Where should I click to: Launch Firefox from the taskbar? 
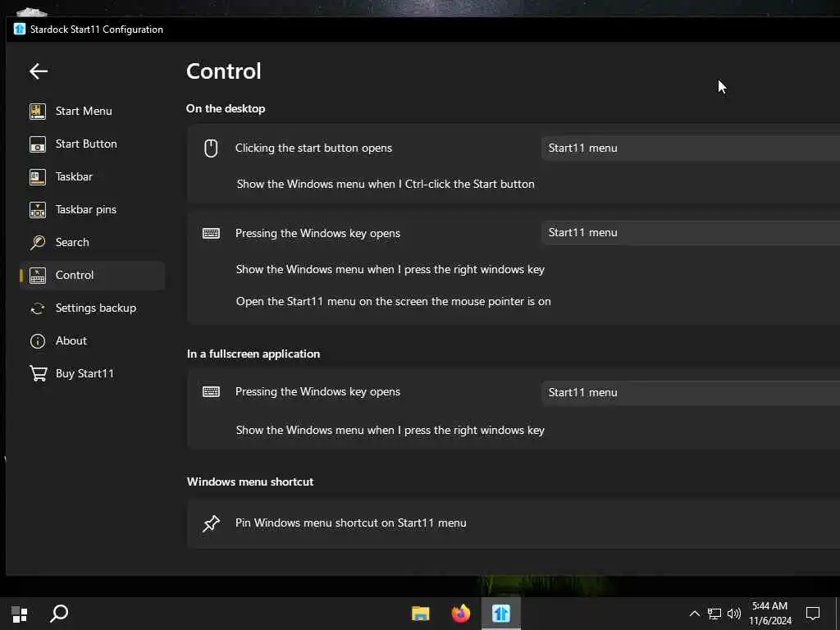tap(461, 614)
